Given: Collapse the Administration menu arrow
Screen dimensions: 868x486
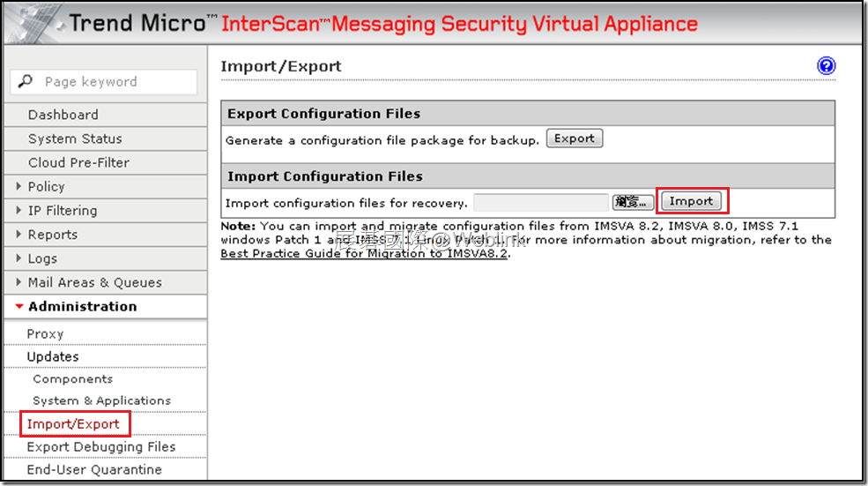Looking at the screenshot, I should point(19,306).
